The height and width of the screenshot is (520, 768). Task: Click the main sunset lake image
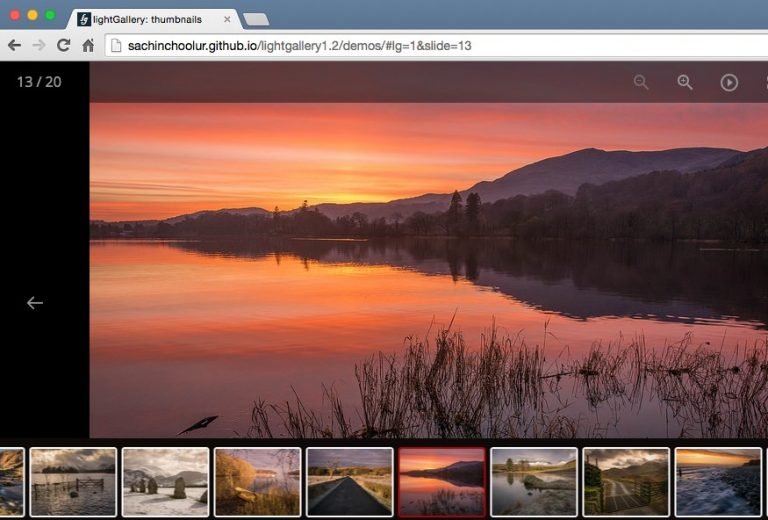pos(428,270)
